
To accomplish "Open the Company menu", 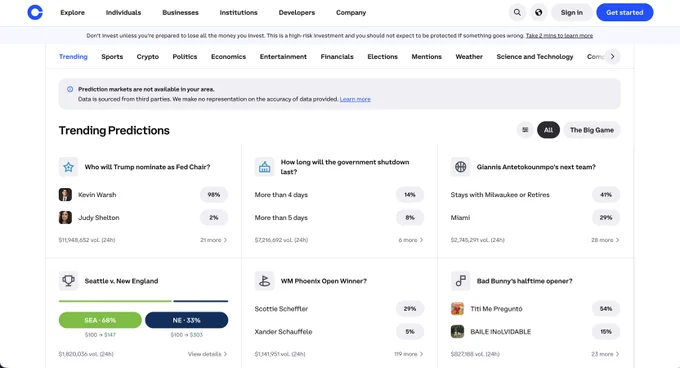I will pos(351,13).
